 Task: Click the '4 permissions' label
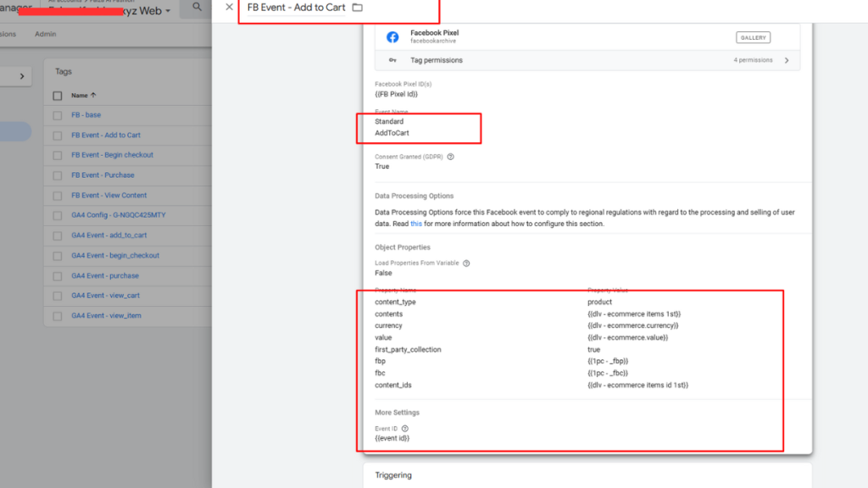pyautogui.click(x=753, y=60)
